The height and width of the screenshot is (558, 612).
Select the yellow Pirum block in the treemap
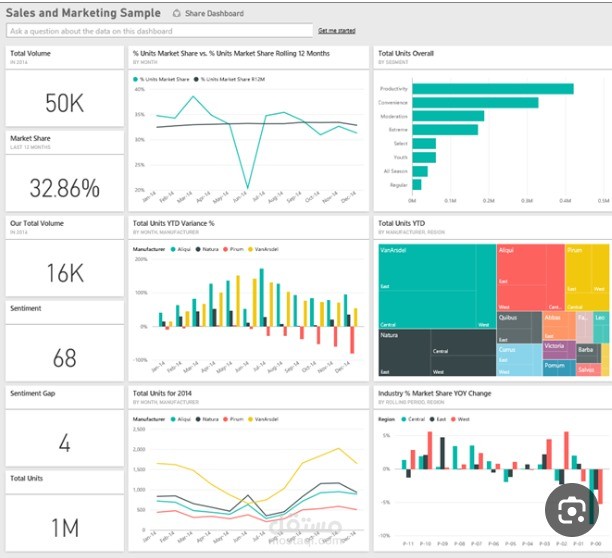(x=587, y=277)
